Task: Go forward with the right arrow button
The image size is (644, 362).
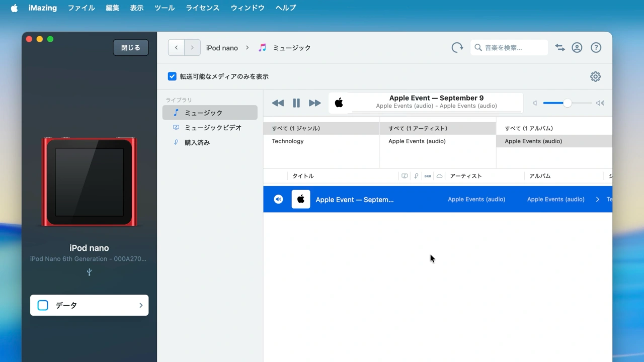Action: (192, 48)
